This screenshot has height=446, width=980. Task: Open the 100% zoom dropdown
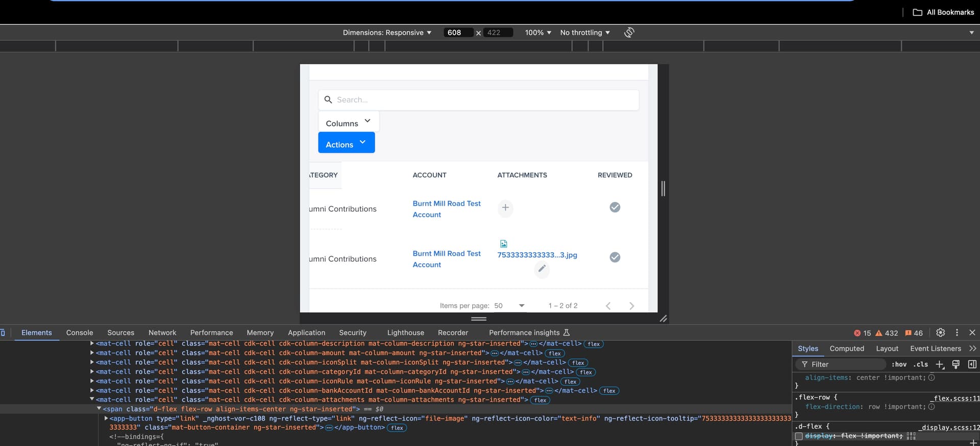click(x=538, y=33)
